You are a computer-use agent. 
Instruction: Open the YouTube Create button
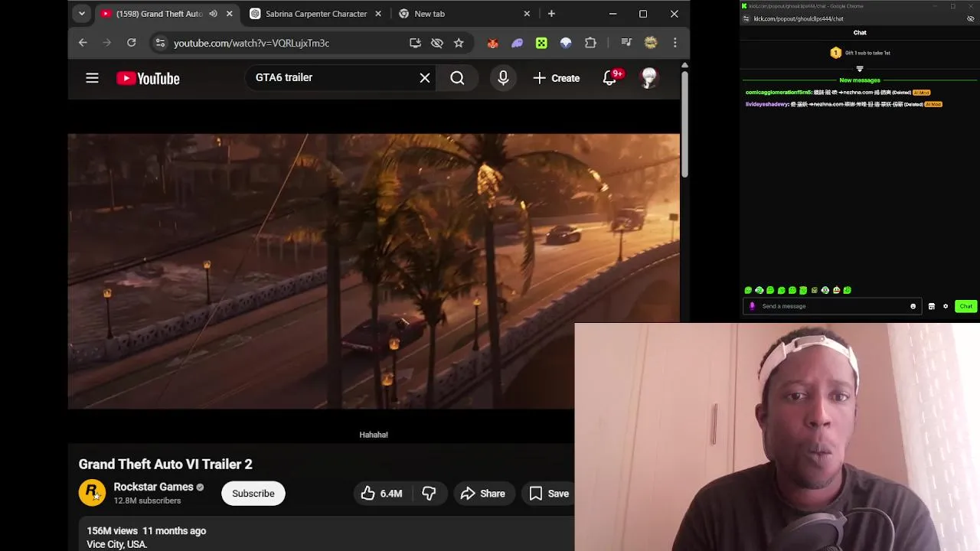point(557,78)
